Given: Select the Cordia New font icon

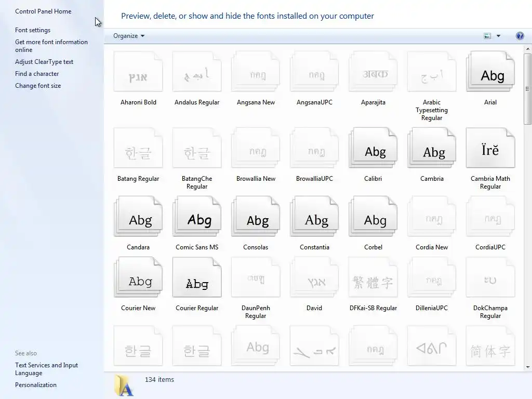Looking at the screenshot, I should (432, 217).
